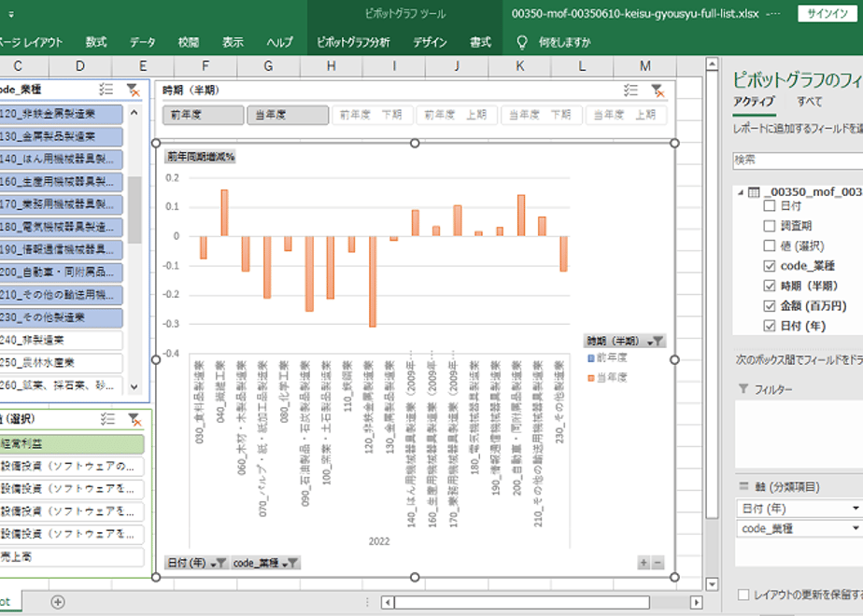Image resolution: width=863 pixels, height=616 pixels.
Task: Select 前年度 下期 slicer button
Action: [x=373, y=115]
